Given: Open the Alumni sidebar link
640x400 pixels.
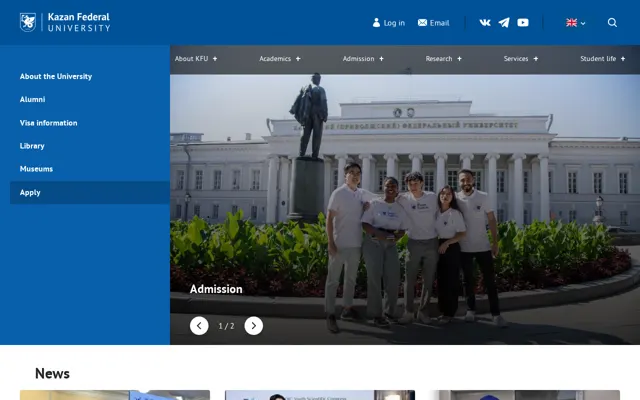Looking at the screenshot, I should pos(32,100).
